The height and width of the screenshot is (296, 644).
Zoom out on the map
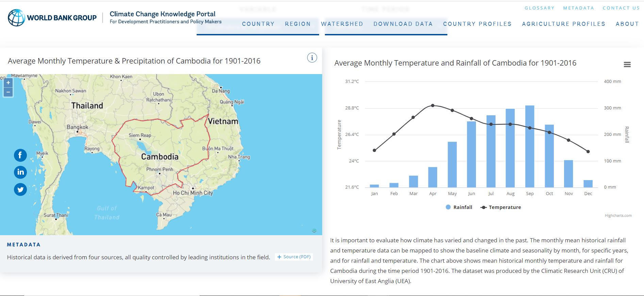tap(8, 92)
